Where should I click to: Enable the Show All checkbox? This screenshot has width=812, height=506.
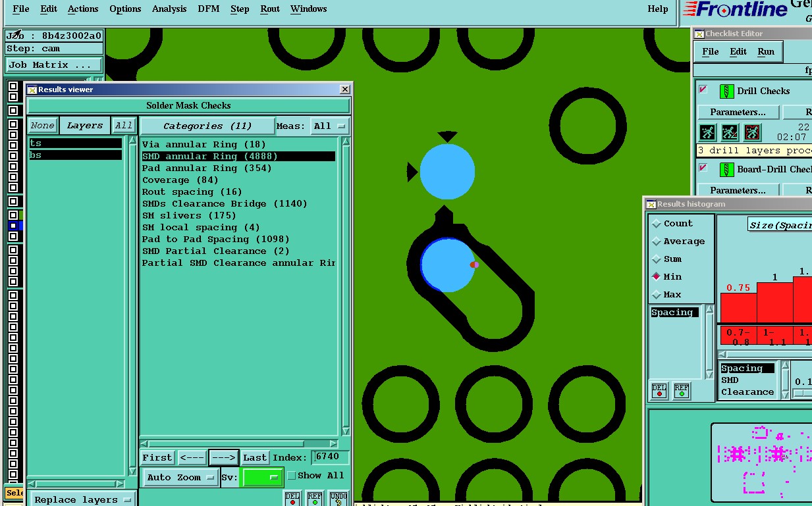coord(292,476)
